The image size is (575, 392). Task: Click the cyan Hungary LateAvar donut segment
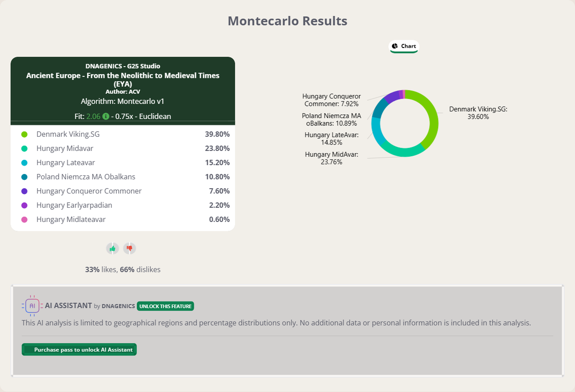pos(377,131)
